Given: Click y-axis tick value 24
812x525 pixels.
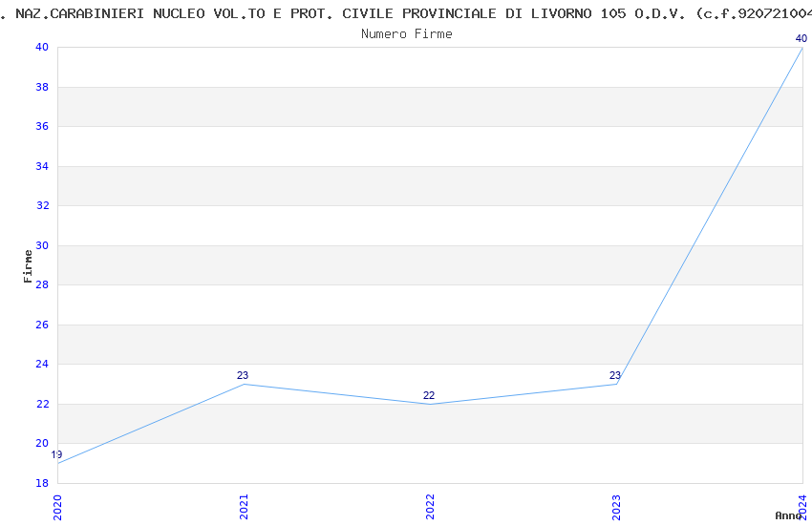Looking at the screenshot, I should point(42,364).
